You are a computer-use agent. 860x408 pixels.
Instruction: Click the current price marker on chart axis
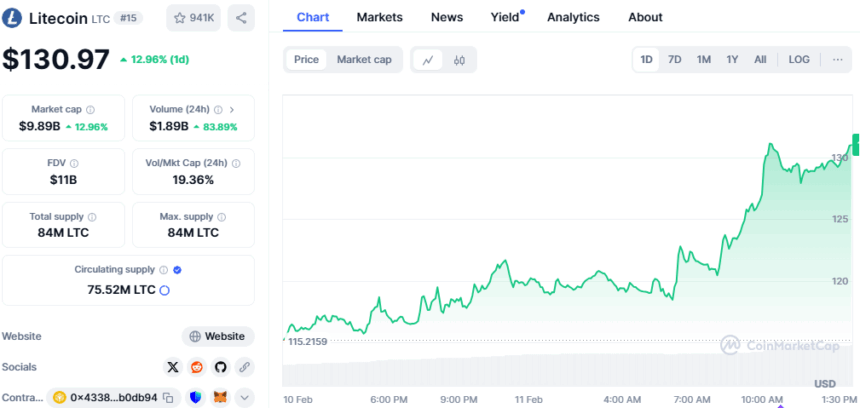coord(856,144)
